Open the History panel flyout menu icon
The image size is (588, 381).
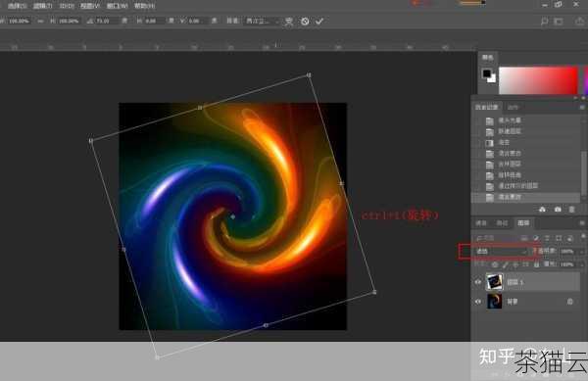[582, 108]
